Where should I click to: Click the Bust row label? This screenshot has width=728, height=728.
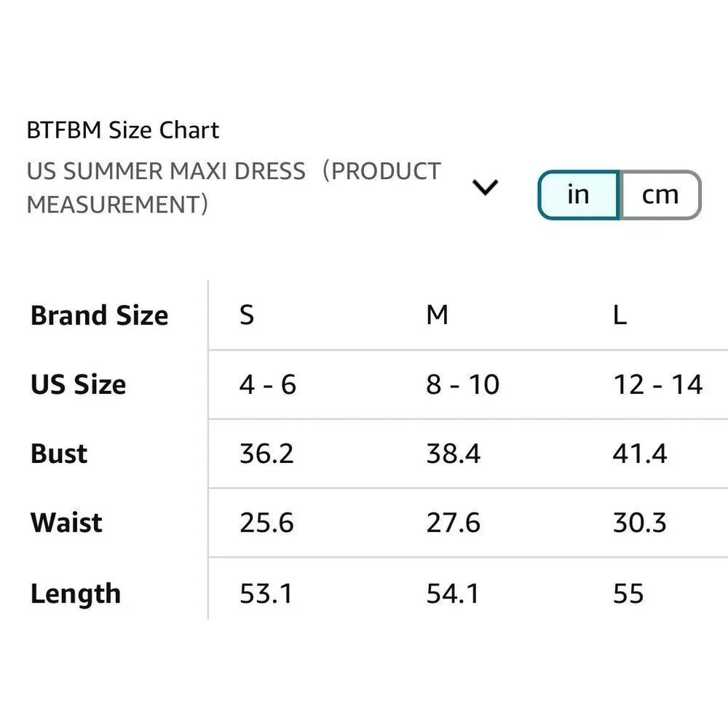click(x=59, y=454)
